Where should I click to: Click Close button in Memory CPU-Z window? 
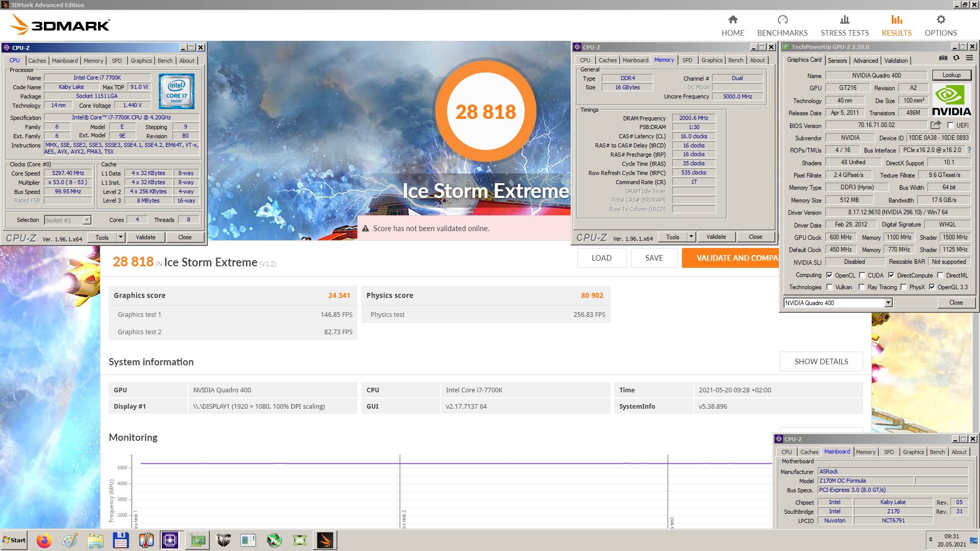tap(755, 237)
